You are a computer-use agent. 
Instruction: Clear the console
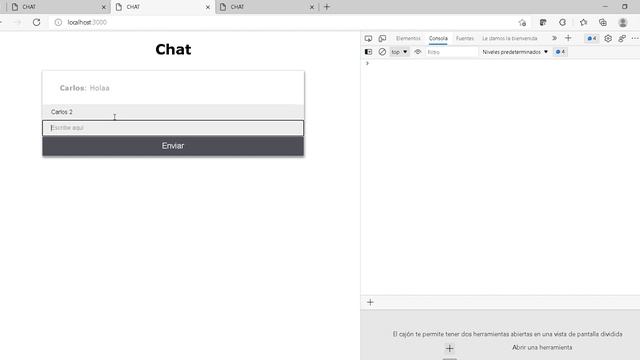pyautogui.click(x=382, y=52)
